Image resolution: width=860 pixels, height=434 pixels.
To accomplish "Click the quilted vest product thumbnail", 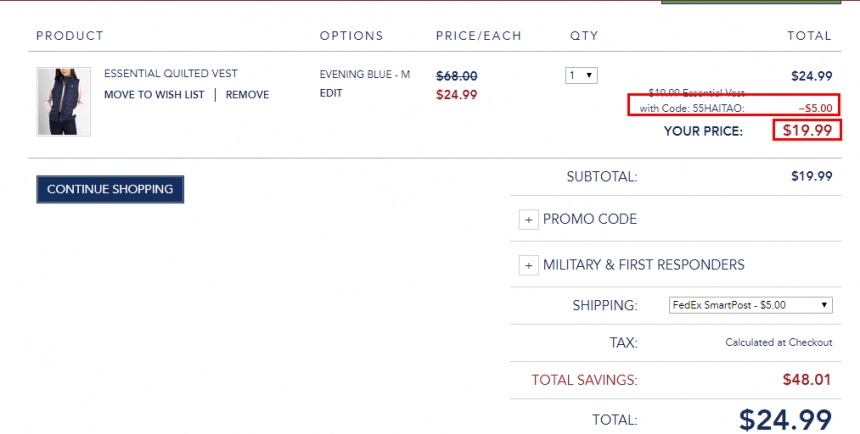I will pyautogui.click(x=64, y=102).
